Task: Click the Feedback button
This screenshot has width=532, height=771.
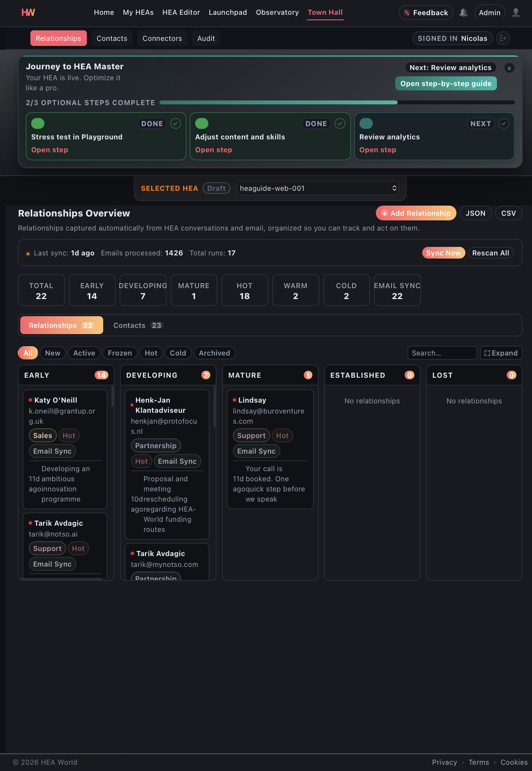Action: coord(426,12)
